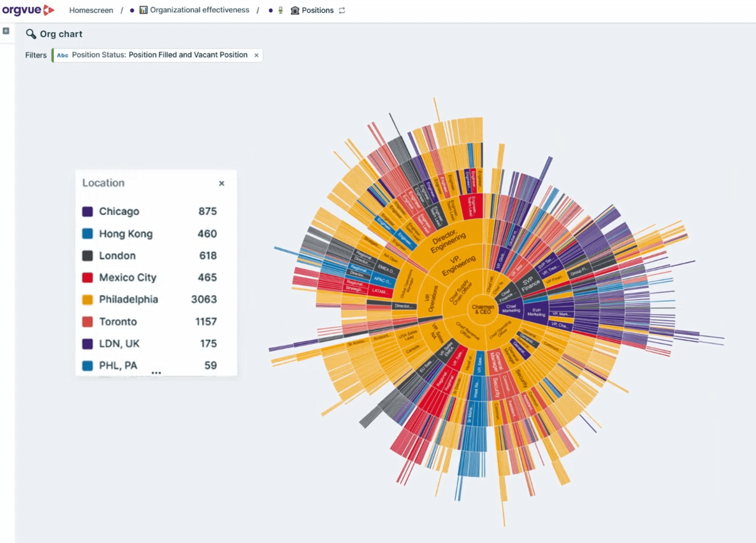The width and height of the screenshot is (756, 543).
Task: Click the green chair icon in breadcrumb
Action: pyautogui.click(x=281, y=10)
